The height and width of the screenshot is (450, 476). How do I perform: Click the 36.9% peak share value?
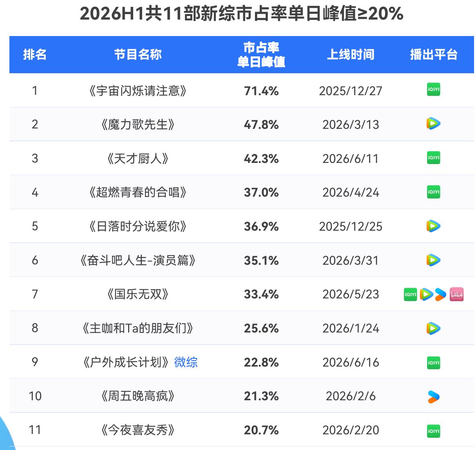pyautogui.click(x=261, y=226)
